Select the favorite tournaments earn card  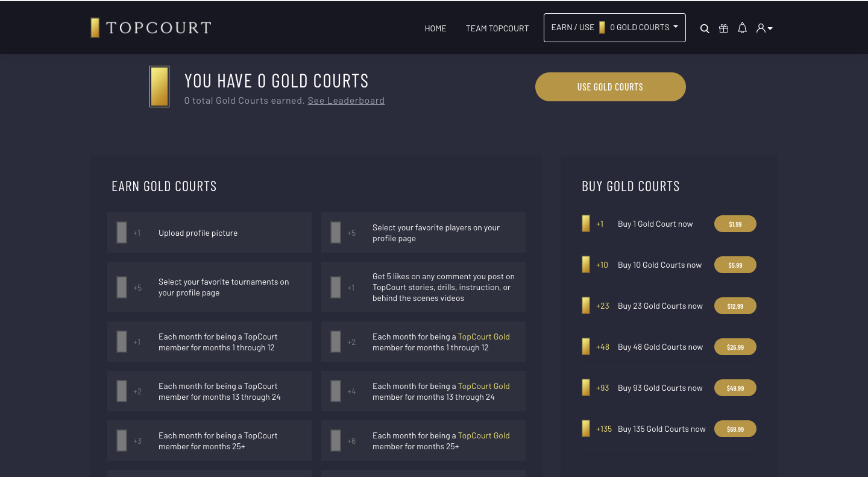209,287
